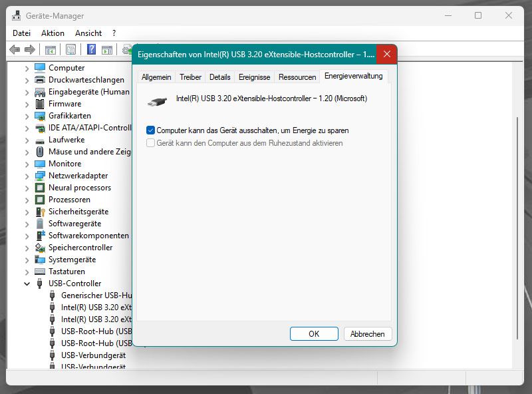
Task: Click the Softwarekomponenten icon
Action: tap(40, 236)
